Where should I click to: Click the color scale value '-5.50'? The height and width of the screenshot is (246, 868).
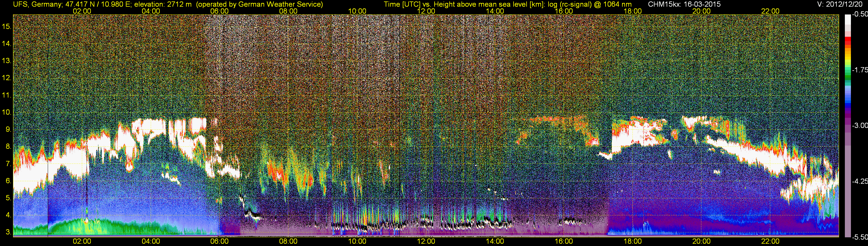860,237
